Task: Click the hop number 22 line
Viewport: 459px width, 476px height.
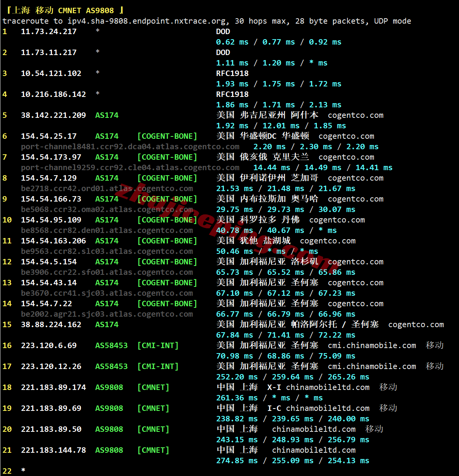Action: click(x=14, y=471)
